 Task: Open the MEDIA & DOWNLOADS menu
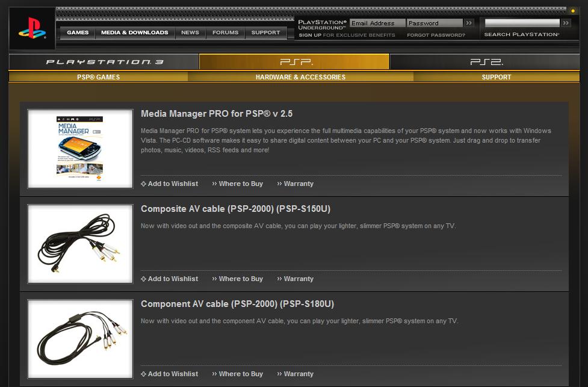[135, 33]
